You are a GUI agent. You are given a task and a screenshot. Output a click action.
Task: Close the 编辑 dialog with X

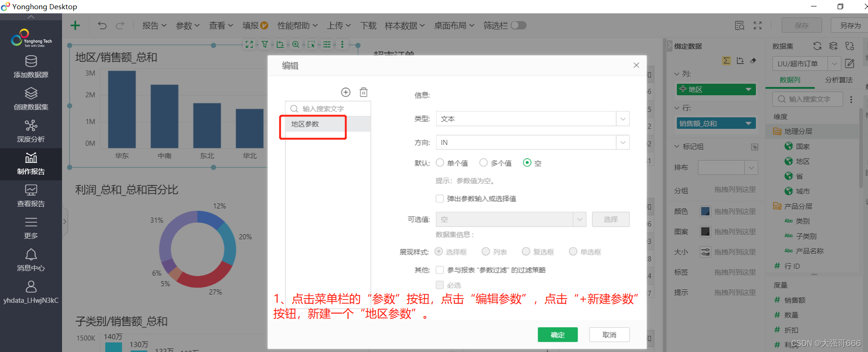[x=636, y=65]
